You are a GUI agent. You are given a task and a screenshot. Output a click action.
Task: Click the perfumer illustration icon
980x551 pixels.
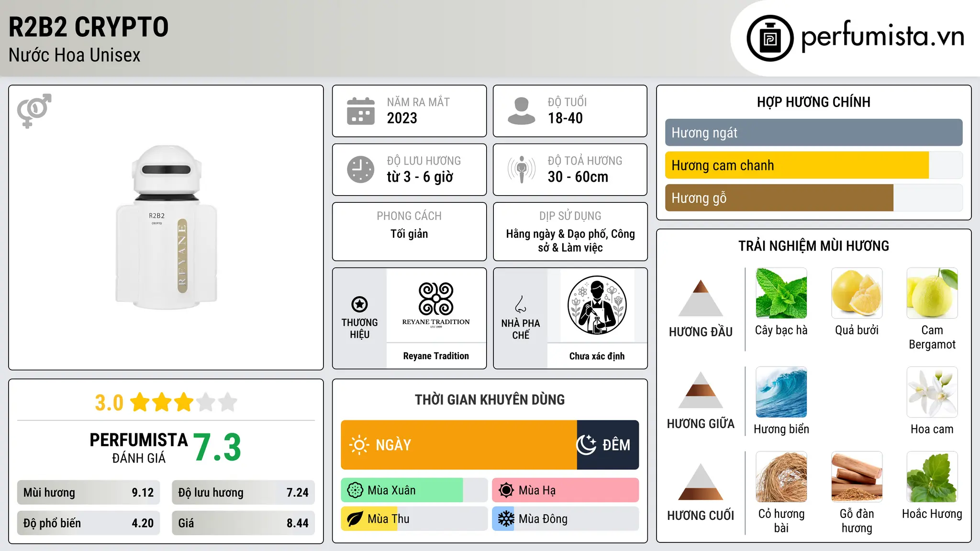coord(597,305)
